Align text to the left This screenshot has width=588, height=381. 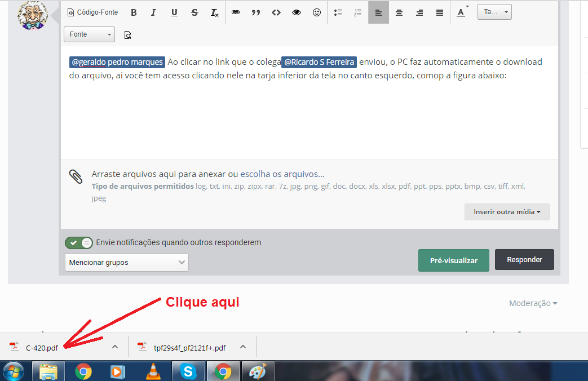378,12
